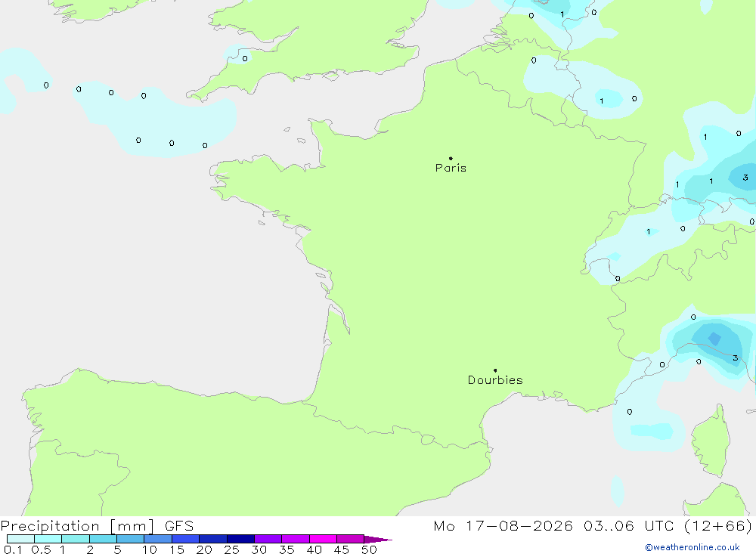Click the '45' legend scale value

[342, 549]
